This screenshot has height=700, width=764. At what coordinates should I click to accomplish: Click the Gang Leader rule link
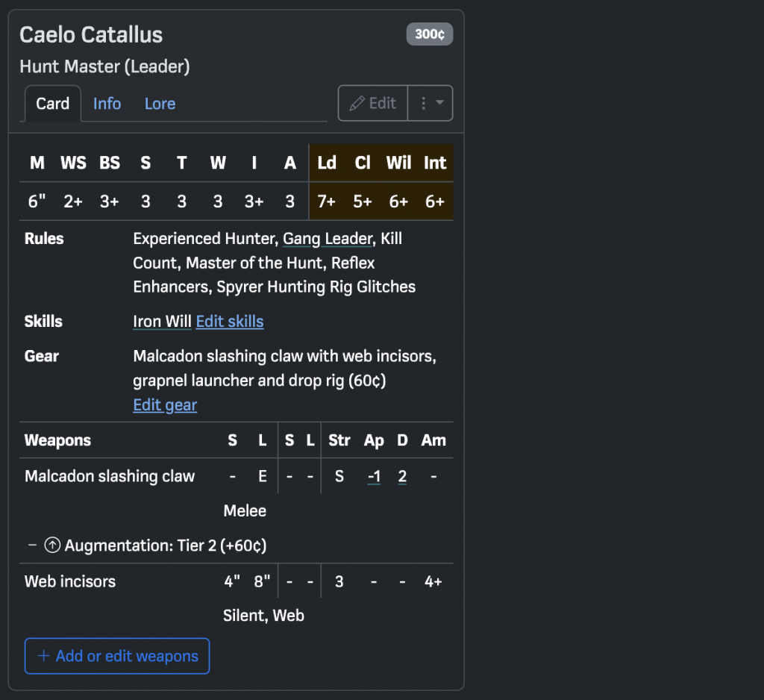tap(327, 239)
